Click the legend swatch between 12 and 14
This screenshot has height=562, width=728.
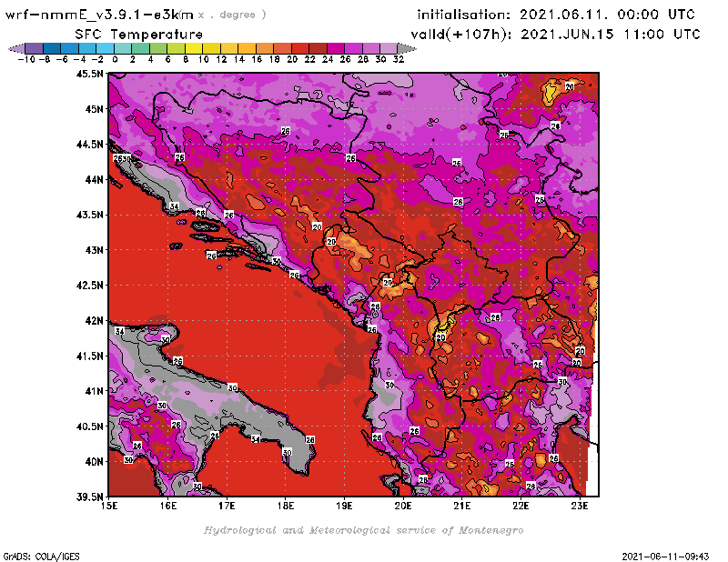tap(229, 48)
